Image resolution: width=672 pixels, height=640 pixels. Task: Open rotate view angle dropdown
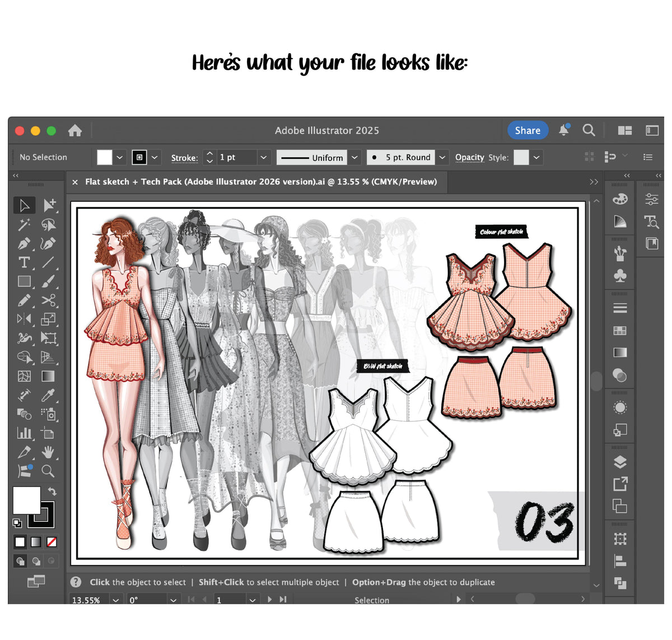(x=174, y=600)
